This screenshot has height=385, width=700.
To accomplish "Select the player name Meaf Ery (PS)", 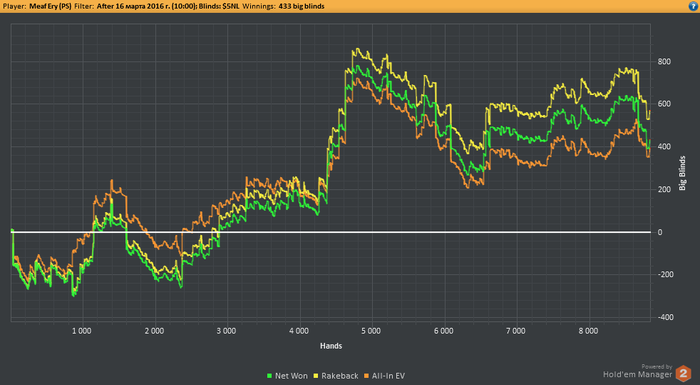I will [50, 6].
